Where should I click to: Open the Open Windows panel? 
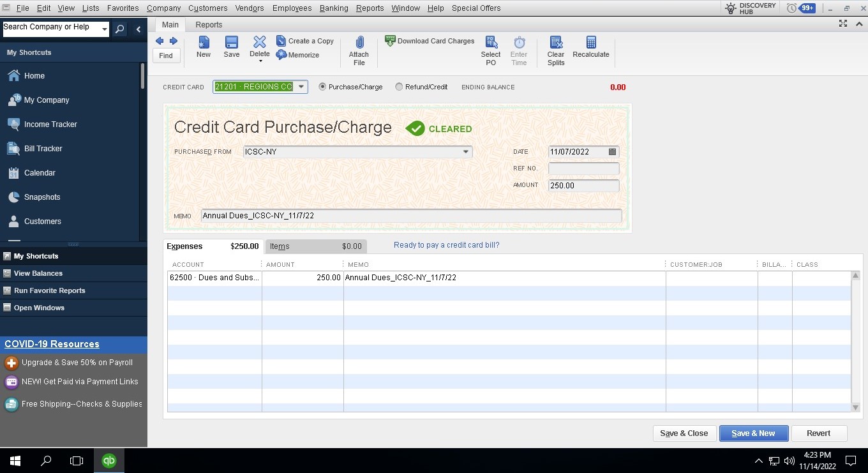coord(73,308)
